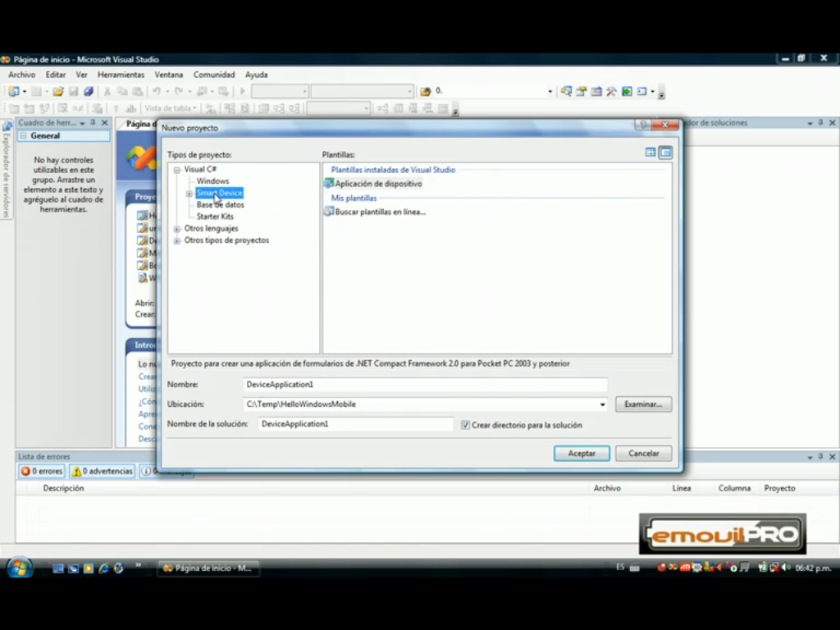
Task: Click the open file folder toolbar icon
Action: (x=58, y=91)
